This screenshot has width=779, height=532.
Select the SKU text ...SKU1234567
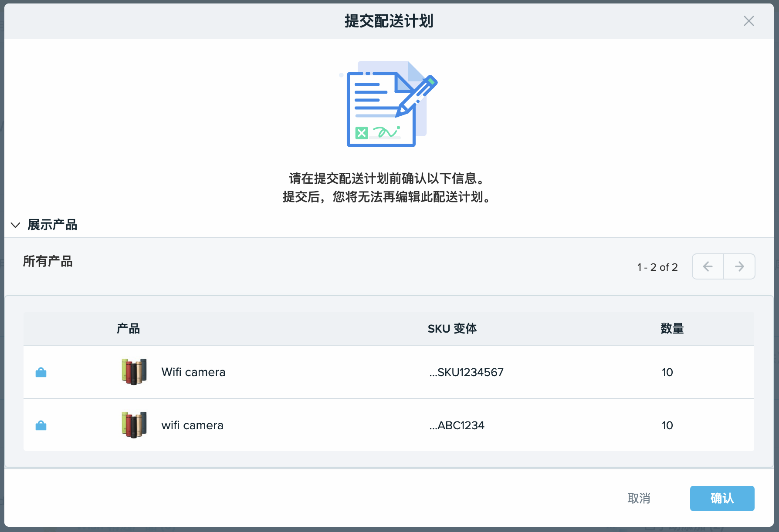click(x=466, y=372)
